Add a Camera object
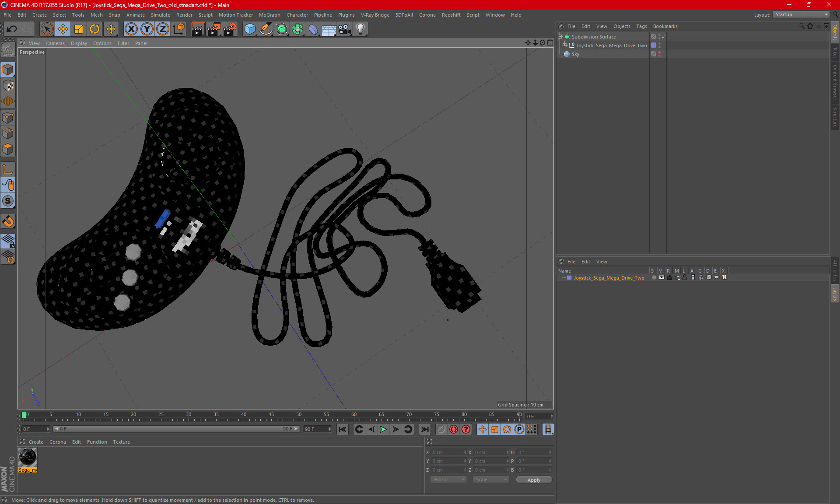Screen dimensions: 840x504 click(344, 29)
